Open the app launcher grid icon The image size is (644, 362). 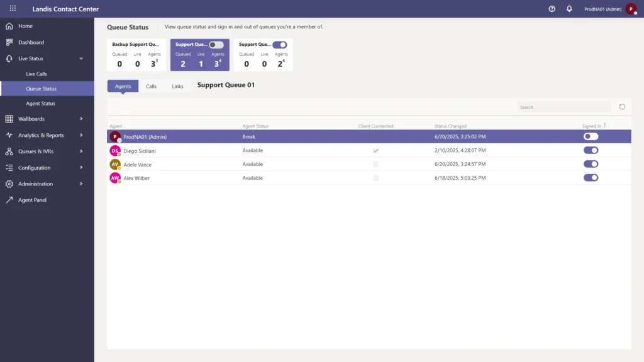coord(13,8)
